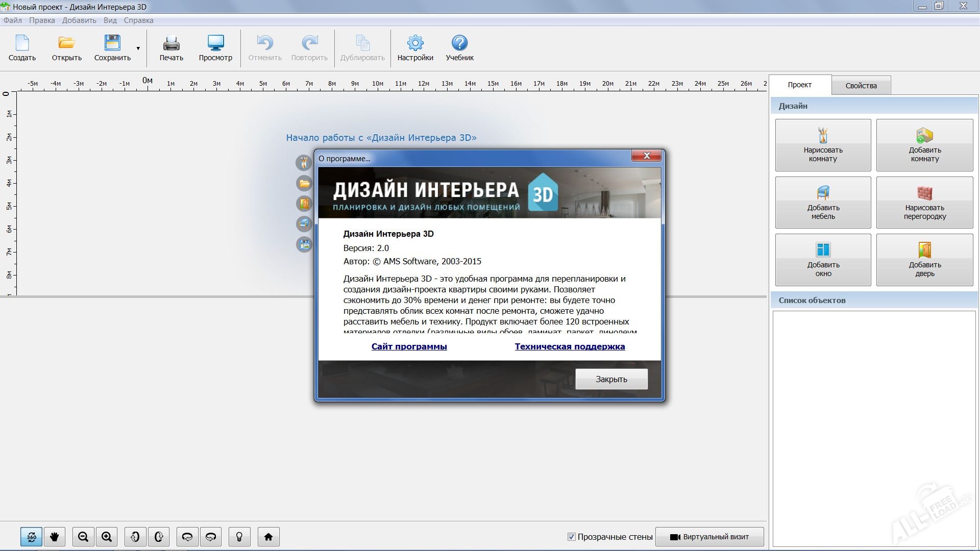
Task: Switch to the Свойства tab
Action: [861, 86]
